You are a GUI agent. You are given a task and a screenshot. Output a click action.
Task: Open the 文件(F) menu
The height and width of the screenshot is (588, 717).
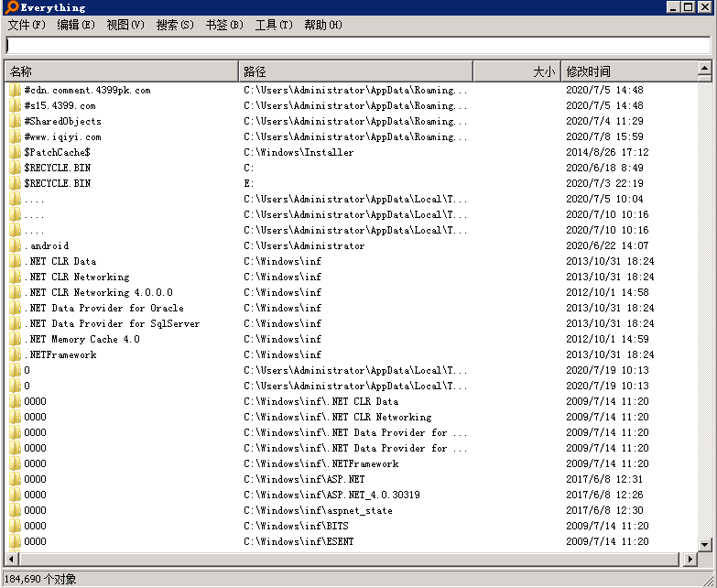pos(27,25)
